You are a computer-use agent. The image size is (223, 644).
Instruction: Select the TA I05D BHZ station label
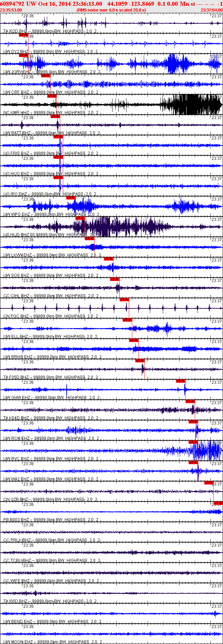50,601
